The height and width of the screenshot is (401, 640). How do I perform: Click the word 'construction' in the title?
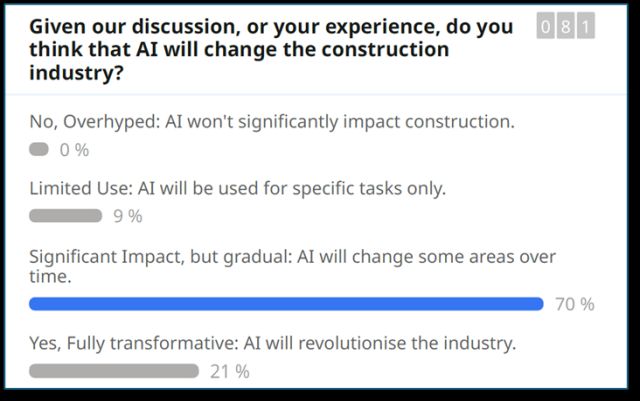pos(386,49)
